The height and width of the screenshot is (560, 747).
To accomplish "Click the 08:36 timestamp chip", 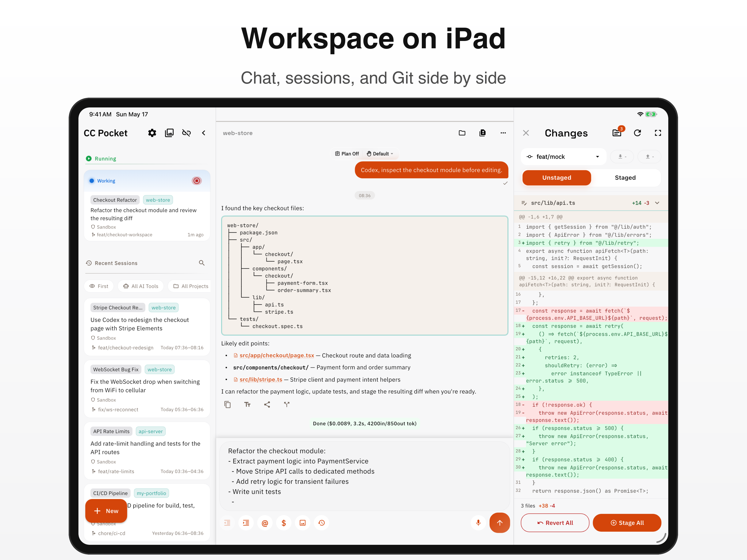I will (365, 195).
